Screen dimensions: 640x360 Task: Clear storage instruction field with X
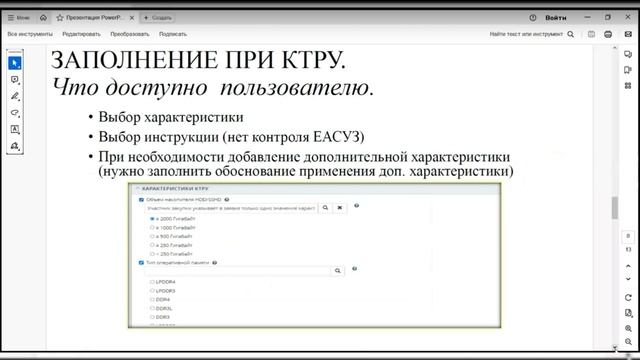pyautogui.click(x=340, y=208)
